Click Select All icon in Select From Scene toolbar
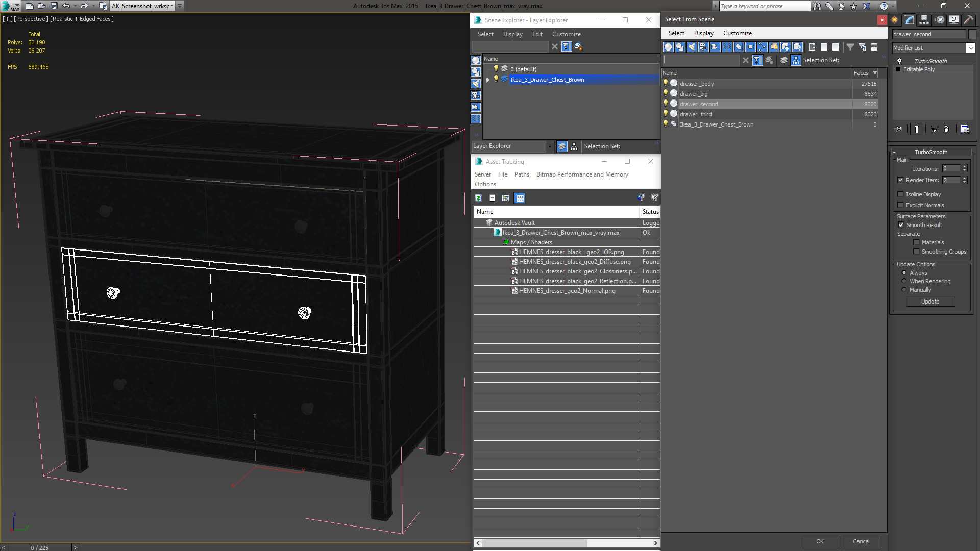 [x=812, y=47]
